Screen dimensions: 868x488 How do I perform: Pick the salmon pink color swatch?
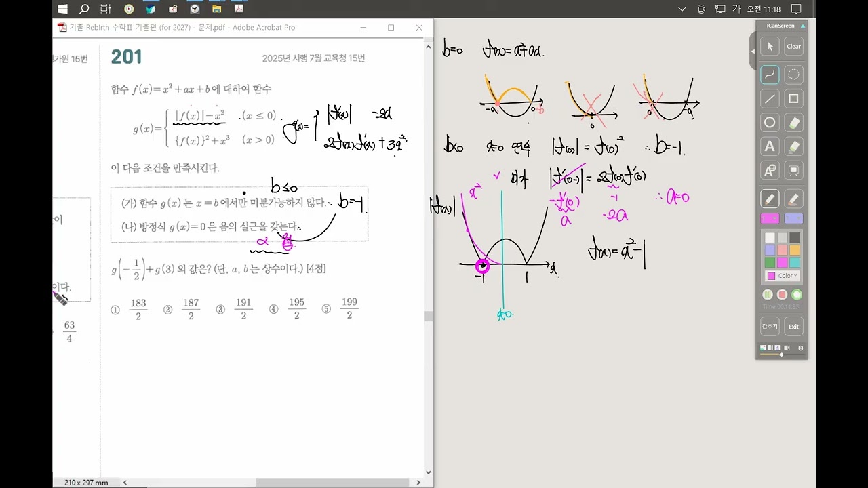[782, 250]
